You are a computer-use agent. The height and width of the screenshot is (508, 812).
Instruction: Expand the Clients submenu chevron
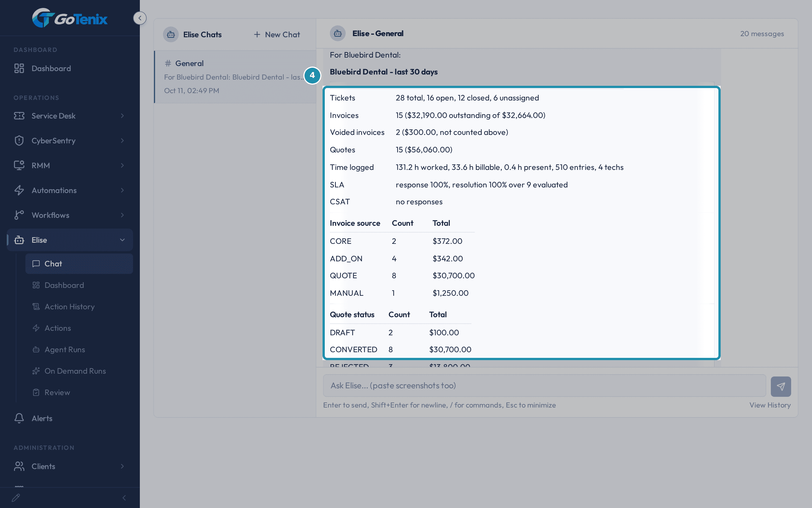coord(122,466)
